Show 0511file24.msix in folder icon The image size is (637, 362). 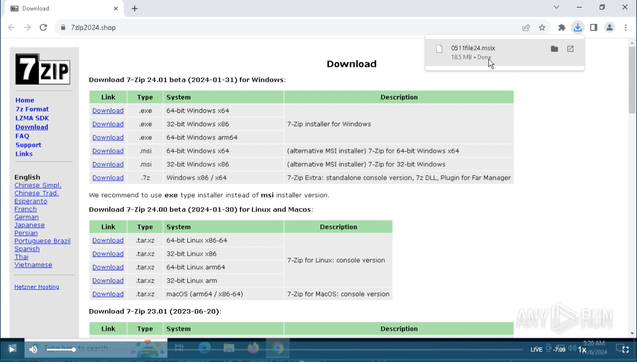point(554,49)
